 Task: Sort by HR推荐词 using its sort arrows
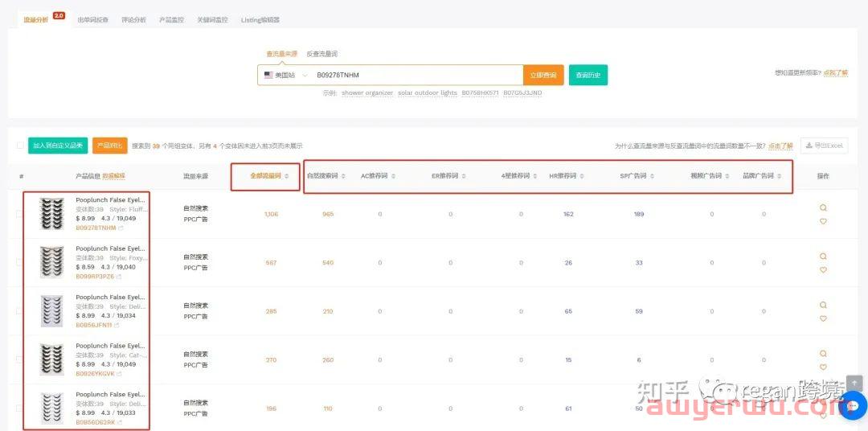pos(581,176)
